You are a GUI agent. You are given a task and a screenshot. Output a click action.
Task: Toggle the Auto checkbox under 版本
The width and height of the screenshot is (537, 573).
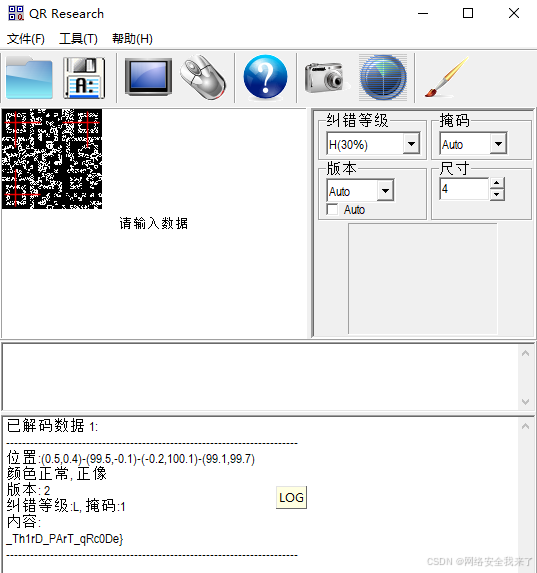(332, 210)
